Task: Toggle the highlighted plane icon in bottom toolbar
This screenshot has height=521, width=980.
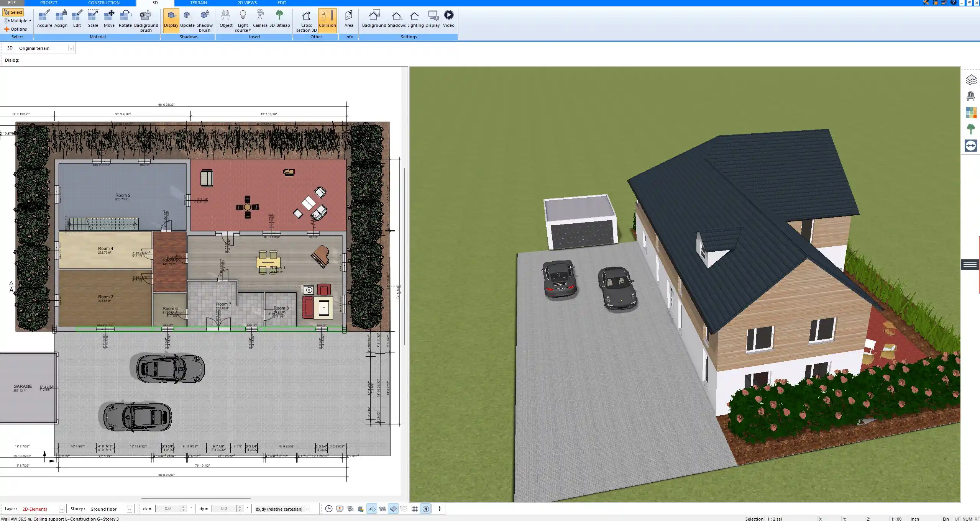Action: 393,509
